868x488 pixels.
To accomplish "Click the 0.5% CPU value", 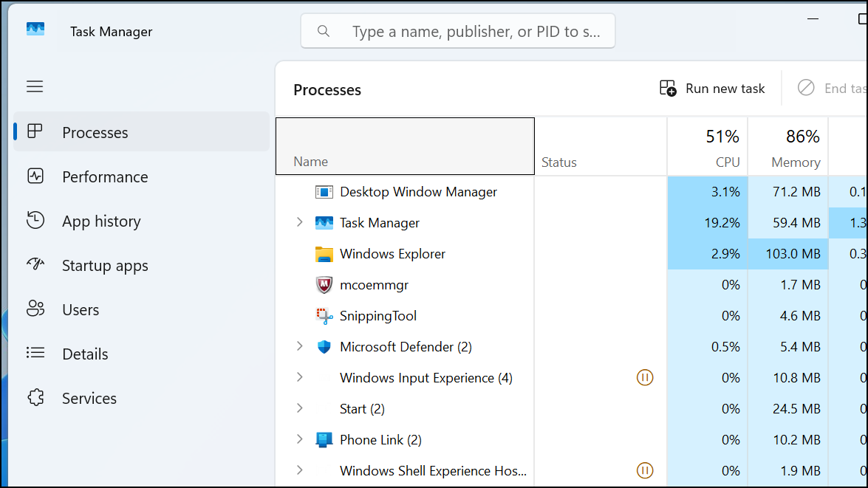I will [725, 347].
